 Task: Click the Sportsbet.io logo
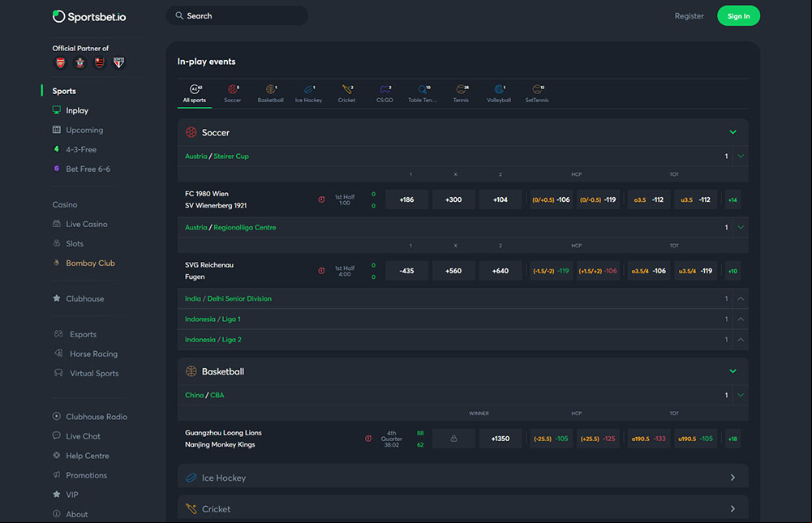89,16
